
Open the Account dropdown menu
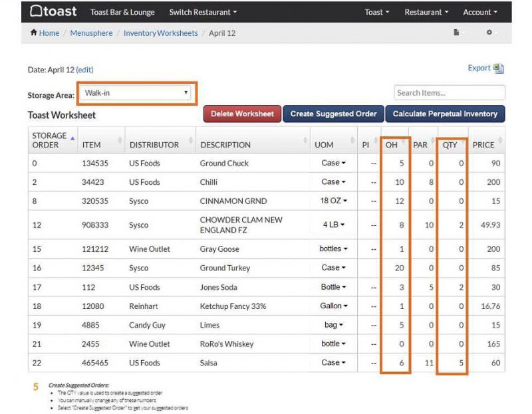(x=480, y=12)
